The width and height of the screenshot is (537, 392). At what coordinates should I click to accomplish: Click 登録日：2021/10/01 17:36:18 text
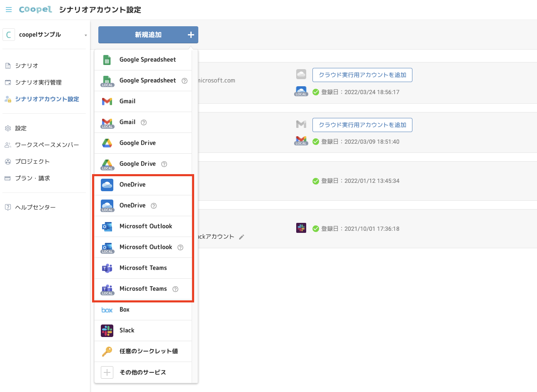[x=360, y=229]
